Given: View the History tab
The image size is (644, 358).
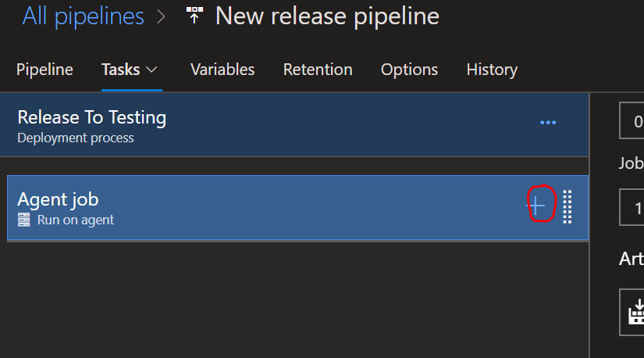Looking at the screenshot, I should coord(492,70).
